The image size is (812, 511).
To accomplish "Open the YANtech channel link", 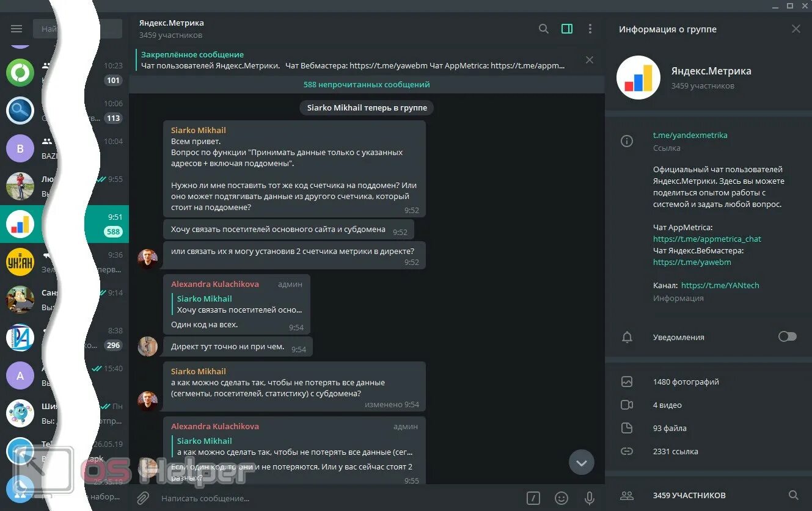I will click(x=720, y=285).
